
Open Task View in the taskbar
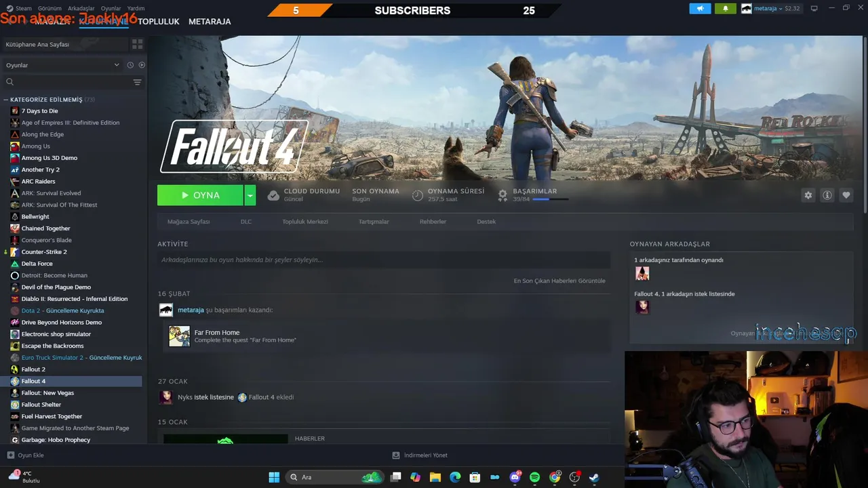[x=396, y=477]
